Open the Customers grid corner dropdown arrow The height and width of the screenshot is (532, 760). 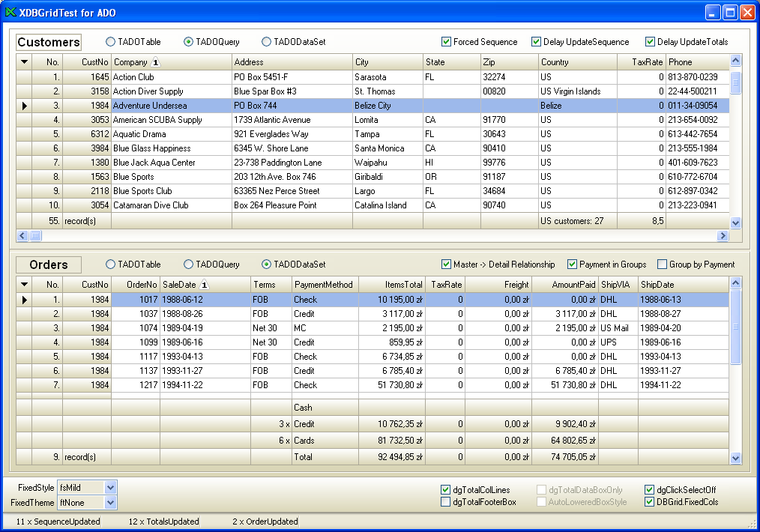(24, 62)
